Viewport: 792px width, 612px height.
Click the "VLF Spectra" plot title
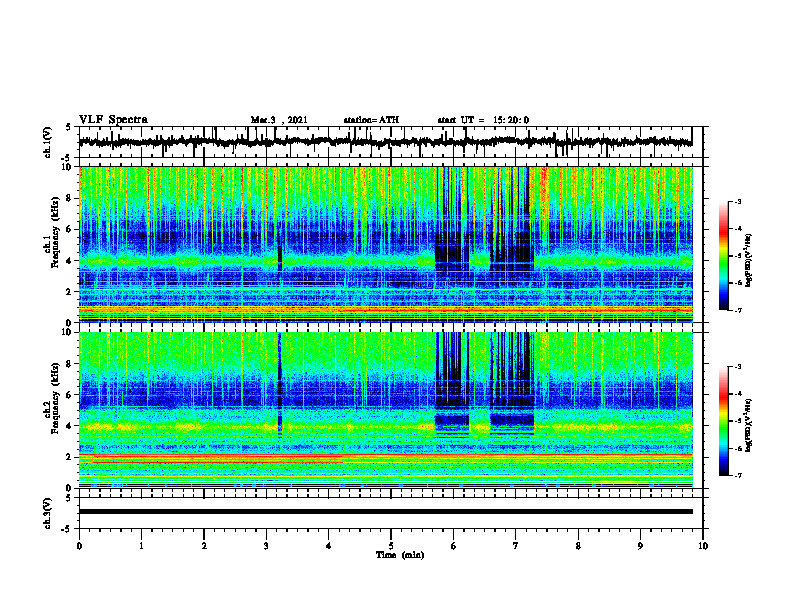coord(113,120)
